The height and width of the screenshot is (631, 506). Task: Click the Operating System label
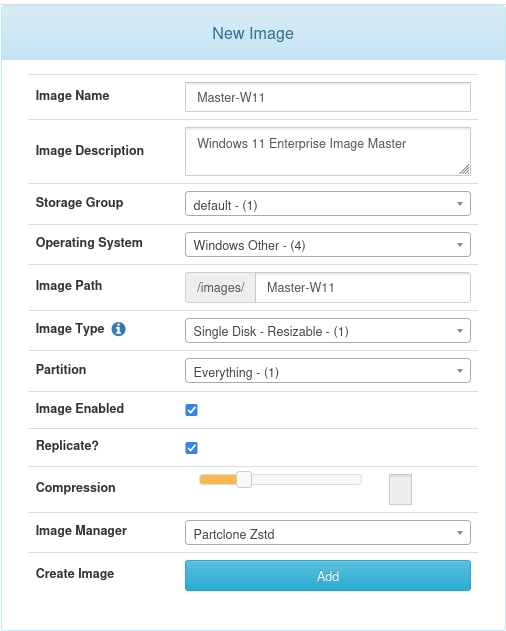click(89, 243)
